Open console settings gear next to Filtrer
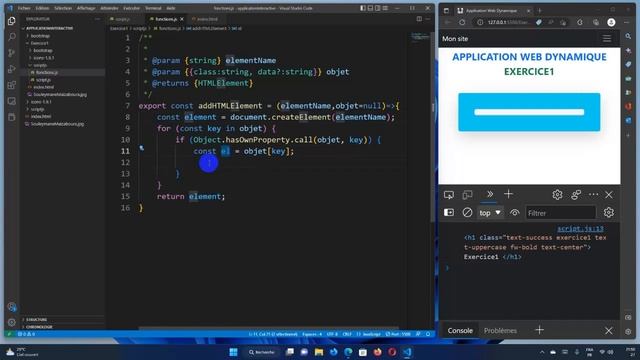The height and width of the screenshot is (360, 640). [x=609, y=213]
